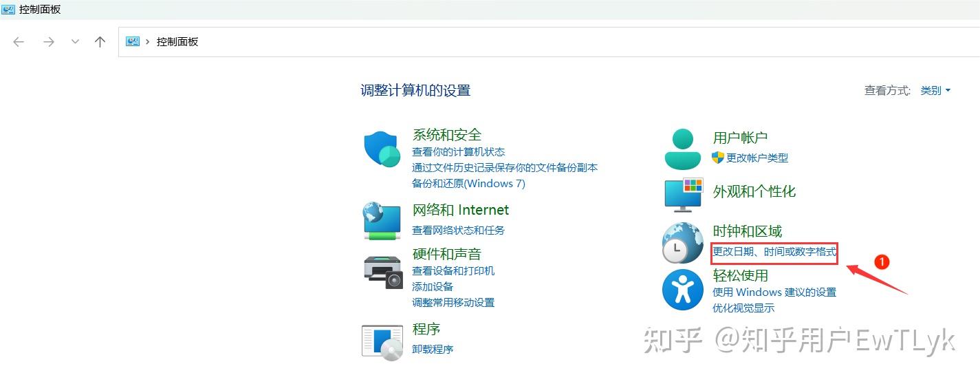Click the shield icon beside 更改帐户类型
The height and width of the screenshot is (384, 980).
pos(718,158)
